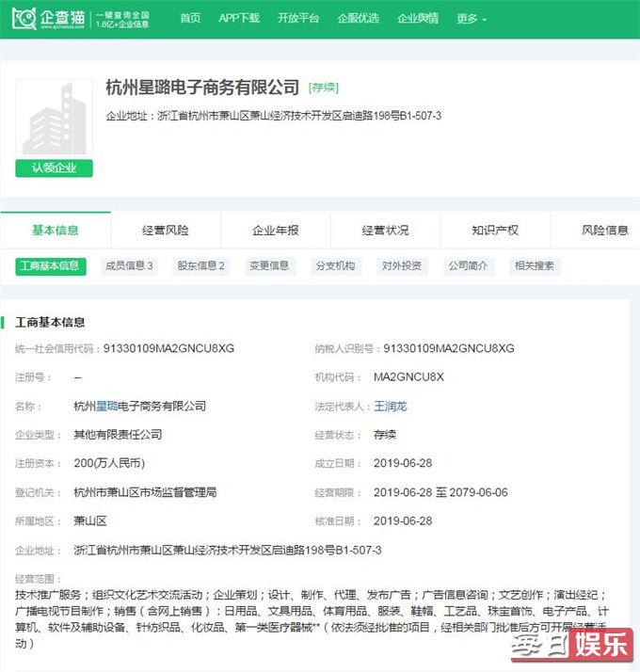The width and height of the screenshot is (640, 672).
Task: Select the 工商基本信息 sub-tab button
Action: point(51,266)
